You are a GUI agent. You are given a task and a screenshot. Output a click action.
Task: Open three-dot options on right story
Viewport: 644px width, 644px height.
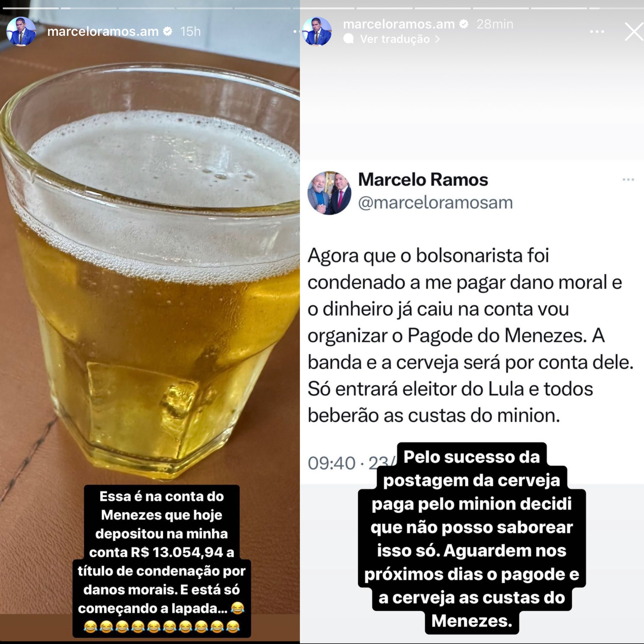click(x=597, y=32)
